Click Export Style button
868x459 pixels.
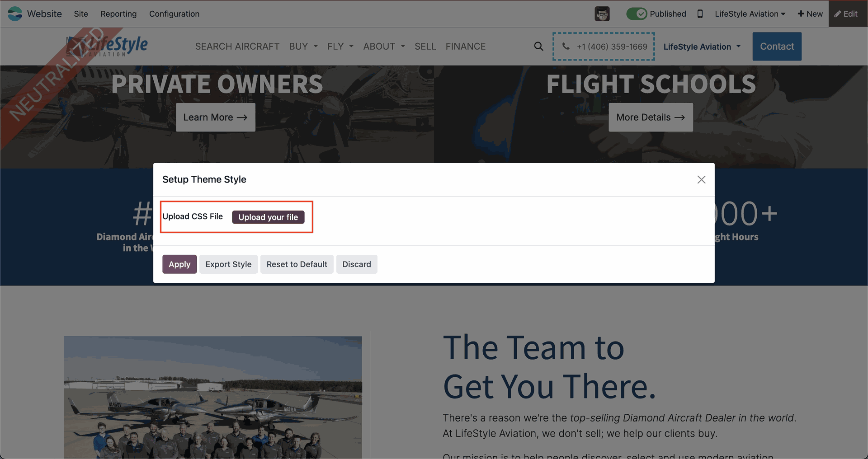(x=228, y=264)
